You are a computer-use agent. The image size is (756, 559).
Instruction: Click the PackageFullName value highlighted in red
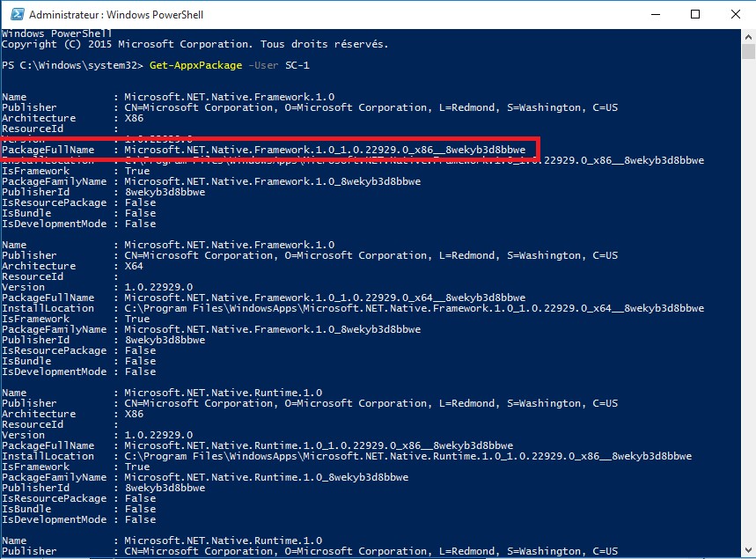pos(325,150)
